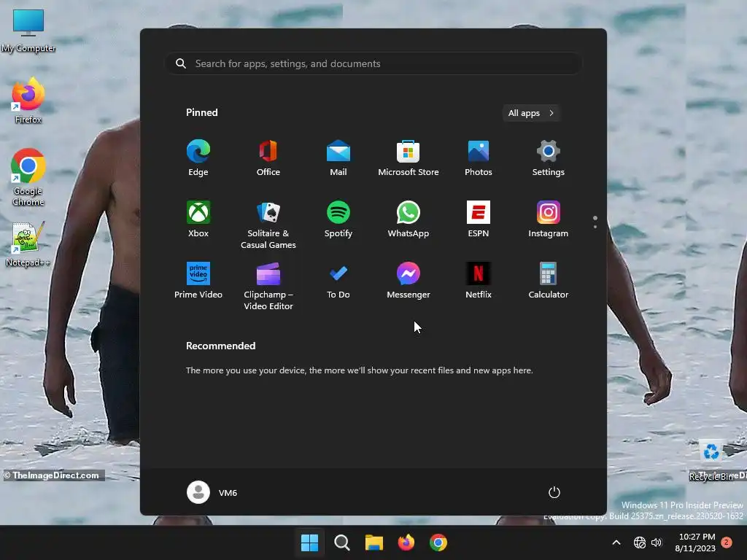Select the My Computer desktop icon

(28, 31)
